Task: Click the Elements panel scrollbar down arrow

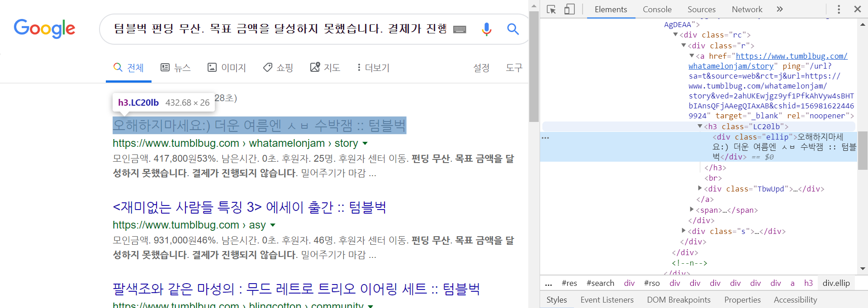Action: tap(863, 269)
